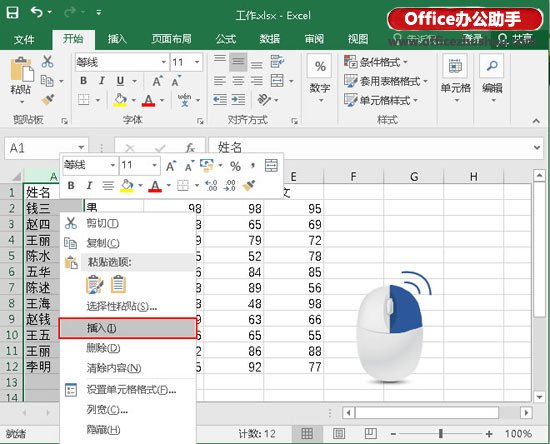550x444 pixels.
Task: Apply percent style in mini toolbar
Action: (235, 166)
